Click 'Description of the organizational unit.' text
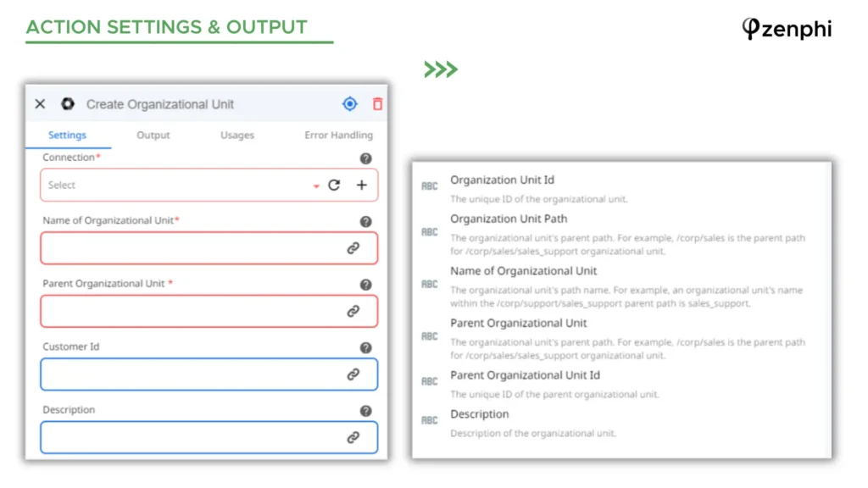 [533, 433]
